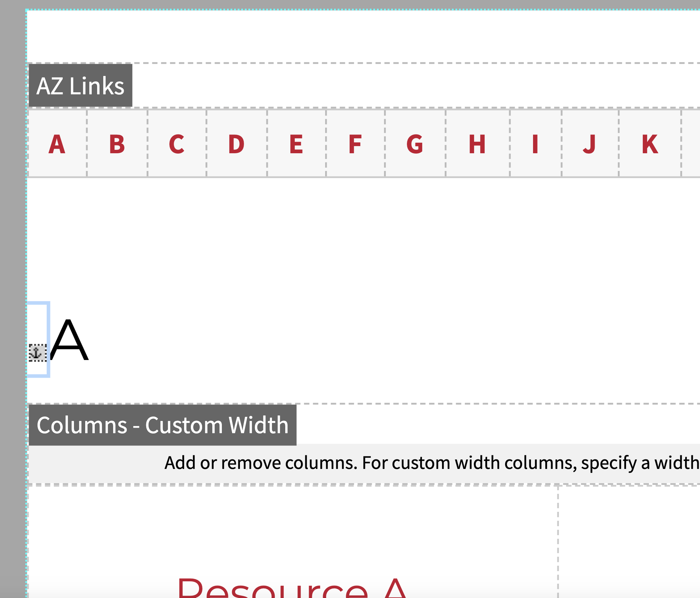The height and width of the screenshot is (598, 700).
Task: Jump to letter C in AZ links
Action: click(177, 144)
